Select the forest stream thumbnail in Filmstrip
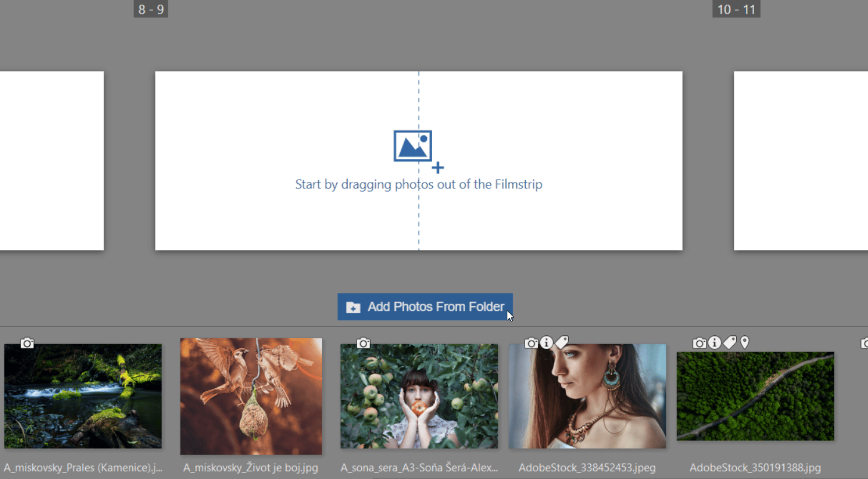This screenshot has width=868, height=479. click(83, 396)
